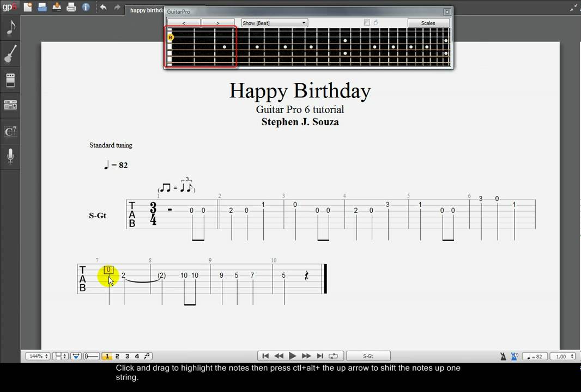The image size is (581, 392).
Task: Click the Standard tuning label
Action: (x=111, y=145)
